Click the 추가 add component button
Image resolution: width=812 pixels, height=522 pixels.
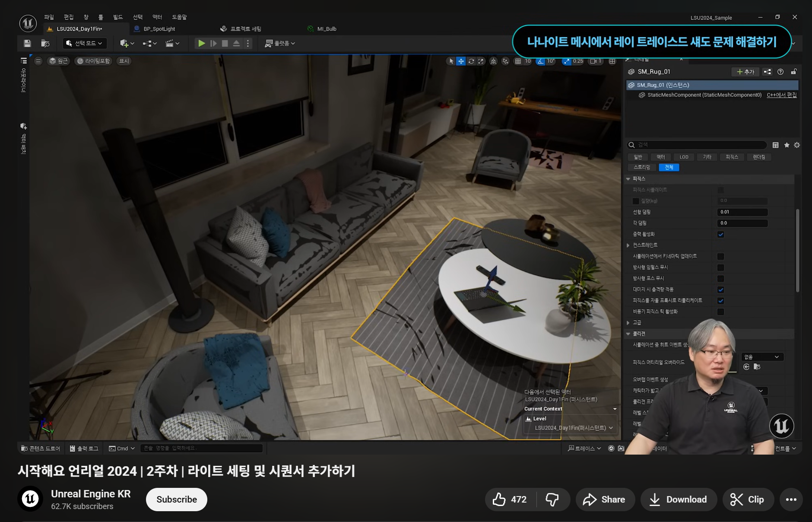click(745, 72)
